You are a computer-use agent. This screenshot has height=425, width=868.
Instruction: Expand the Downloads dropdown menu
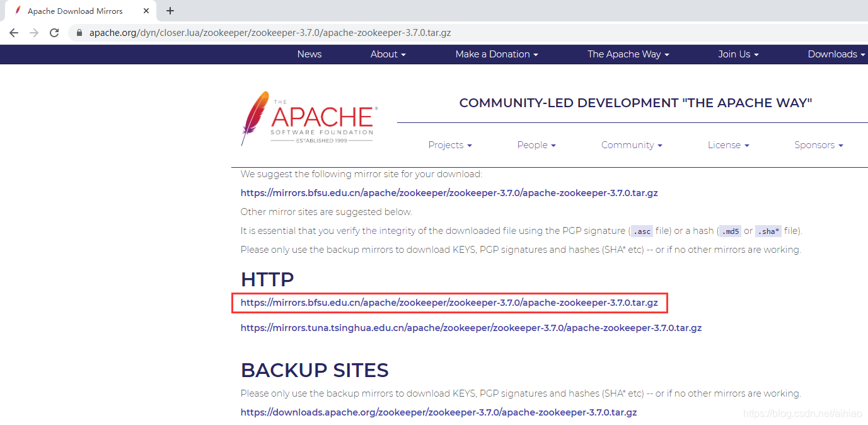click(x=836, y=54)
